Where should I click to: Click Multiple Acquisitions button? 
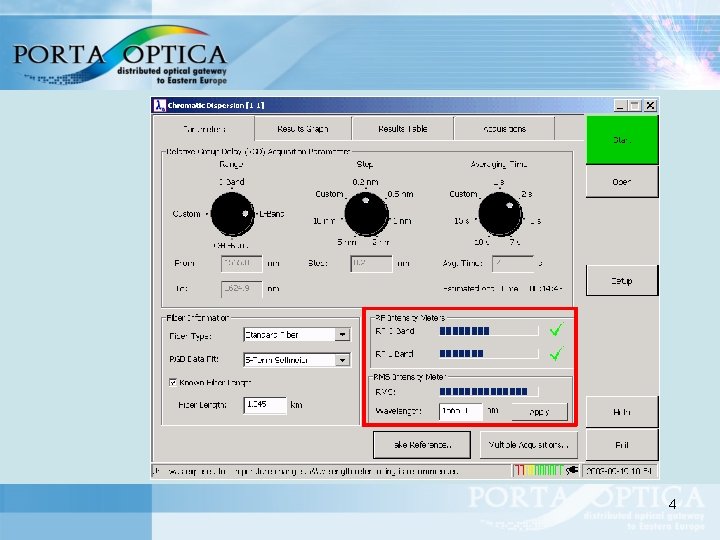(528, 444)
